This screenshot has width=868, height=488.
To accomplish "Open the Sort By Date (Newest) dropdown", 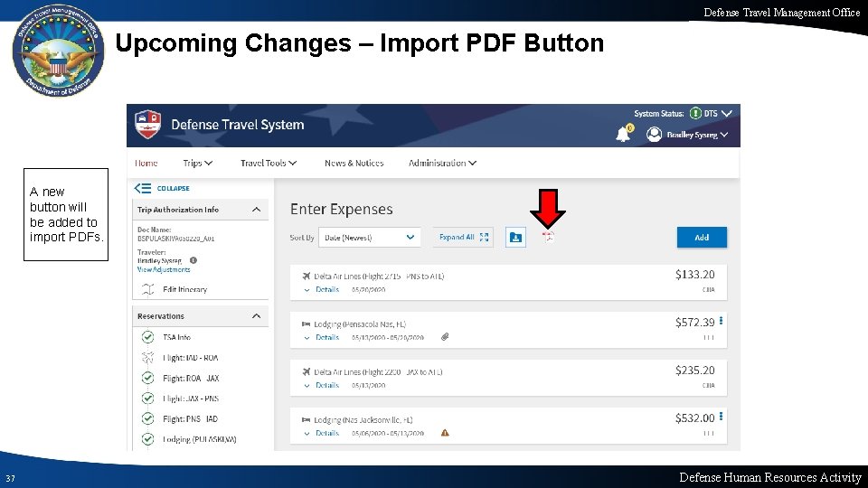I will (369, 238).
